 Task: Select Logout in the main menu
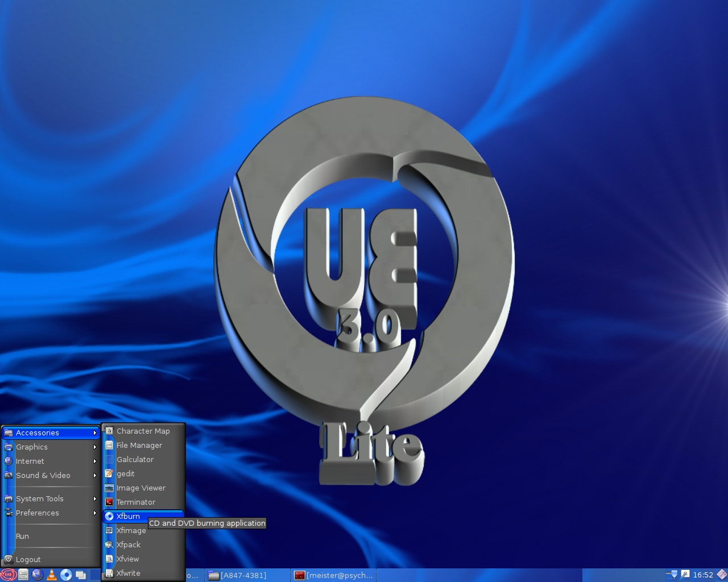tap(51, 559)
